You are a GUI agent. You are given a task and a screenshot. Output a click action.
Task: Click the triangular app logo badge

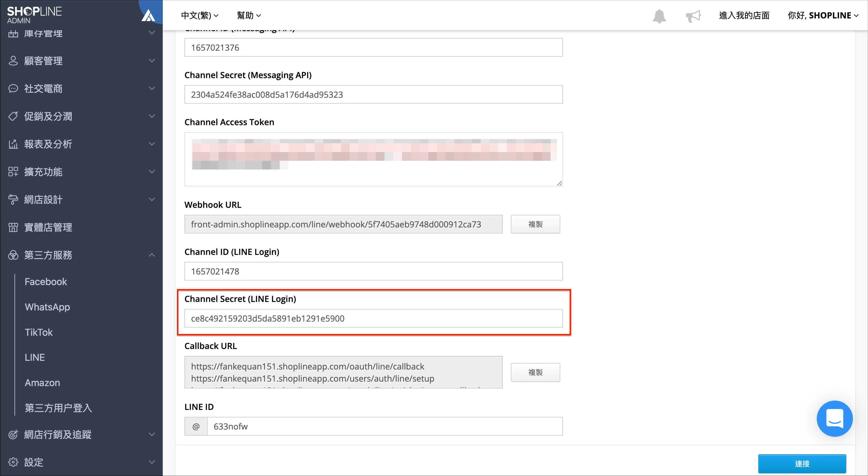[x=148, y=15]
